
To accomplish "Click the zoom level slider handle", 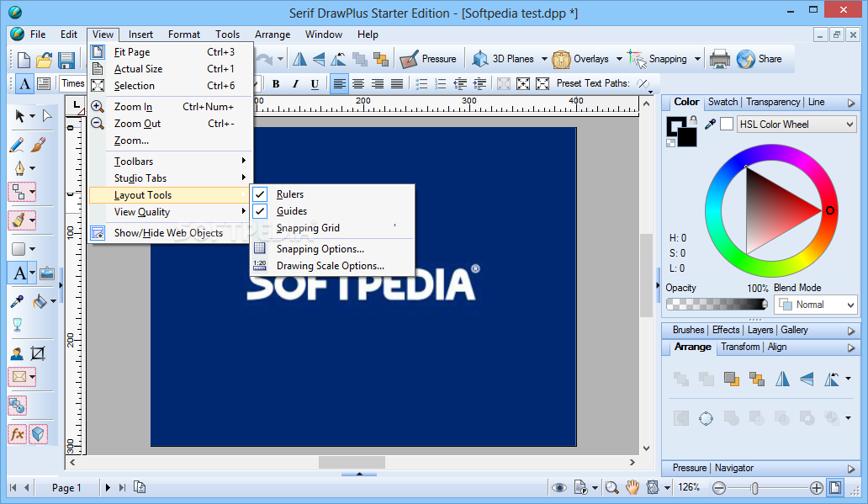I will (x=754, y=488).
